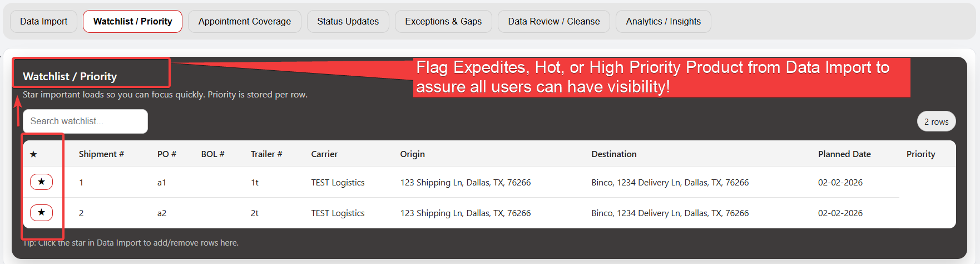This screenshot has height=264, width=980.
Task: Open the Data Review / Cleanse tab
Action: click(553, 22)
